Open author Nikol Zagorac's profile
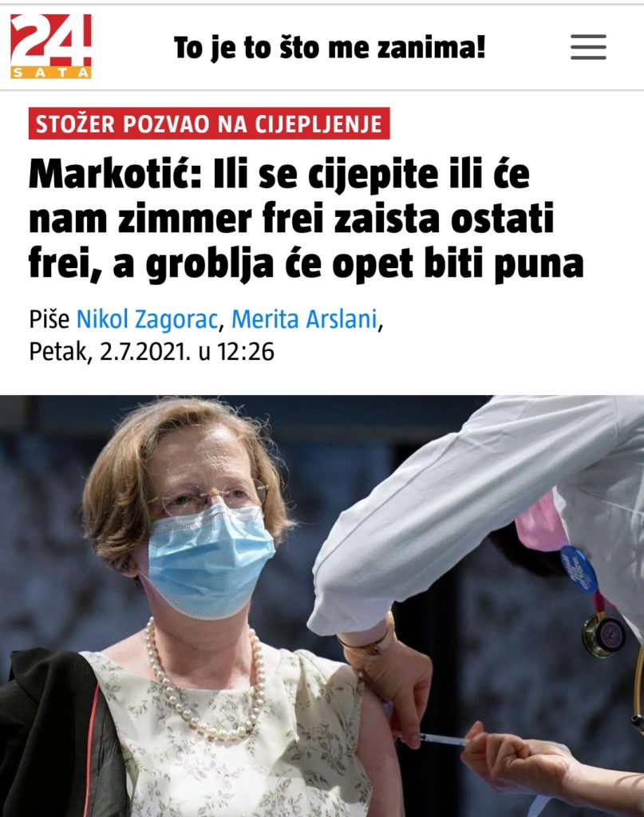The width and height of the screenshot is (644, 817). [x=147, y=319]
